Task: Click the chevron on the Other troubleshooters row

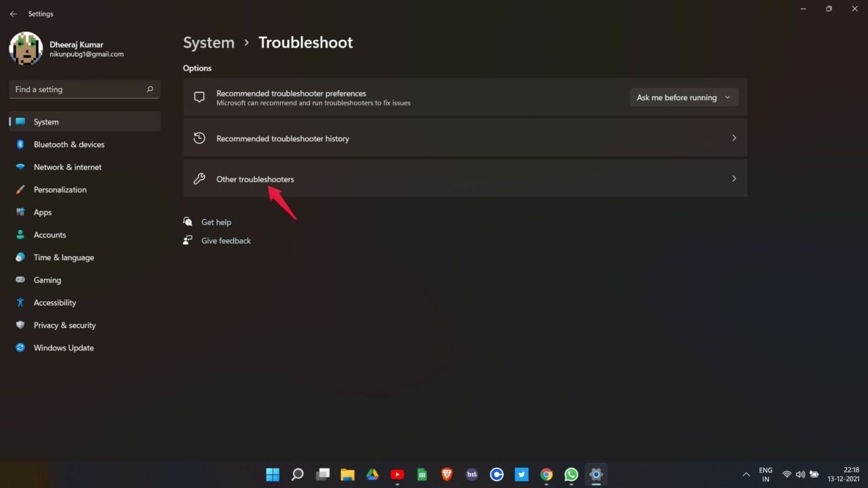Action: [x=734, y=179]
